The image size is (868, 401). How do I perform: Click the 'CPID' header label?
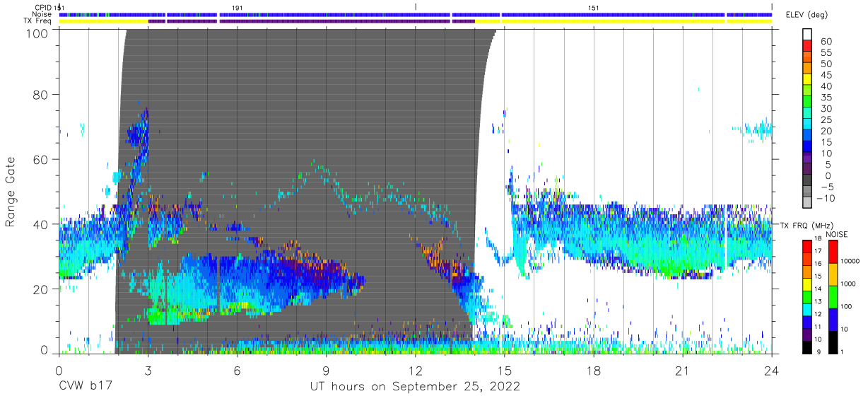[42, 7]
